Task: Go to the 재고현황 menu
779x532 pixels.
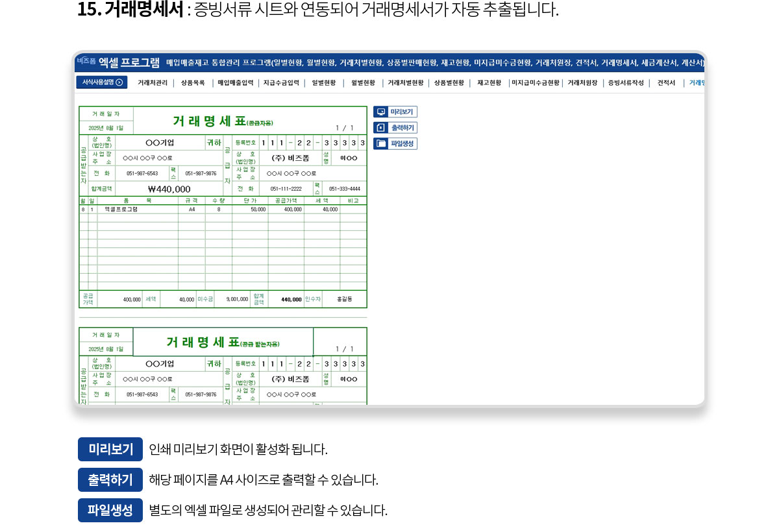Action: (x=489, y=83)
